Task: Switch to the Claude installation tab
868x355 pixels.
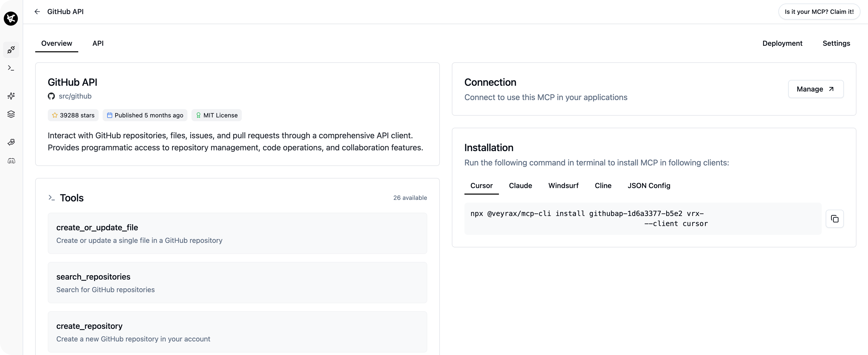Action: (520, 186)
